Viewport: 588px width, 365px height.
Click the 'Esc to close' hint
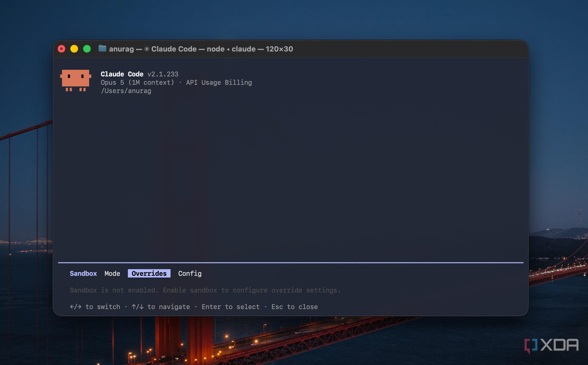pos(295,307)
